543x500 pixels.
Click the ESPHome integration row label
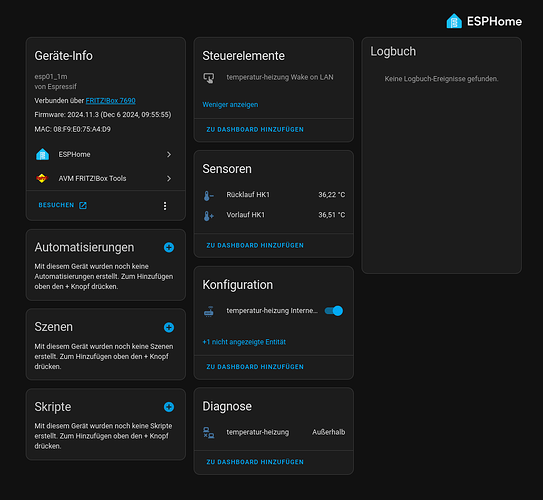click(x=74, y=154)
